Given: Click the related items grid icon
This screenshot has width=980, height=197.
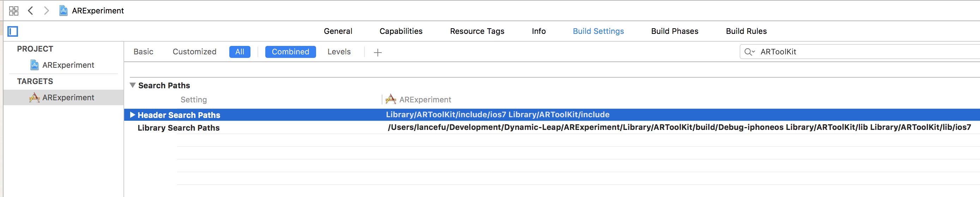Looking at the screenshot, I should pyautogui.click(x=14, y=11).
